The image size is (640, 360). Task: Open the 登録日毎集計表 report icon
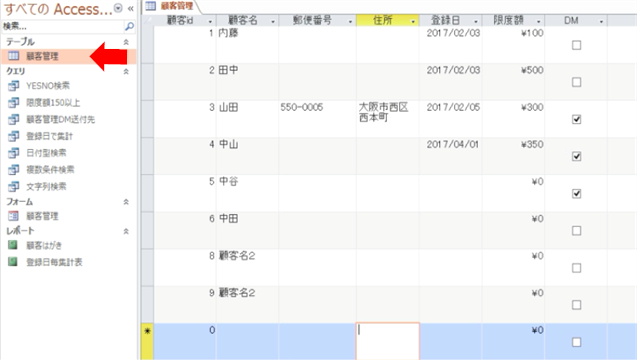click(13, 262)
